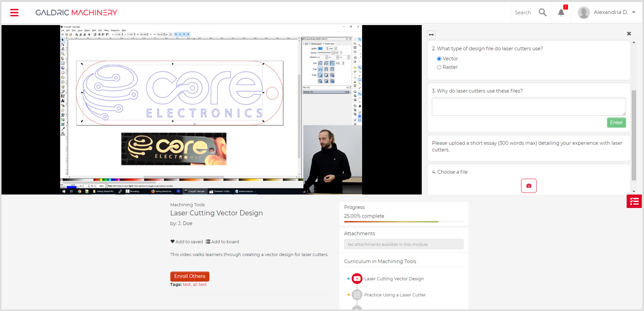Click the scroll-down arrow of the quiz panel
644x311 pixels.
pyautogui.click(x=634, y=191)
